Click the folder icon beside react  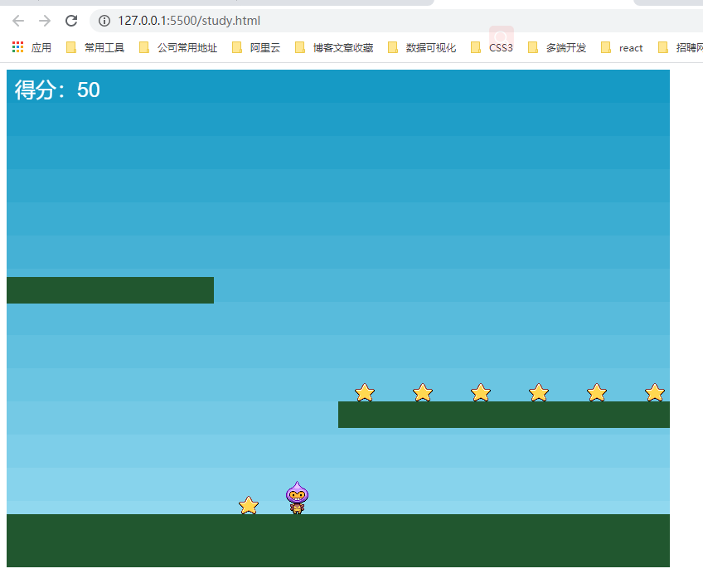(x=606, y=47)
